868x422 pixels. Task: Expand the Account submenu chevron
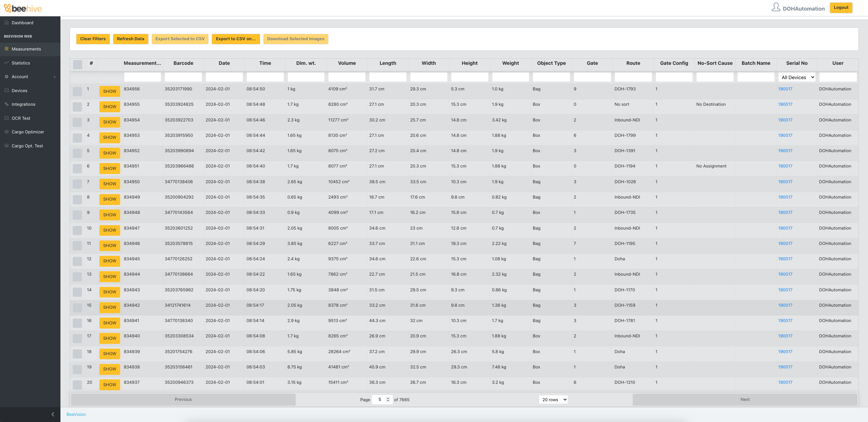click(55, 77)
